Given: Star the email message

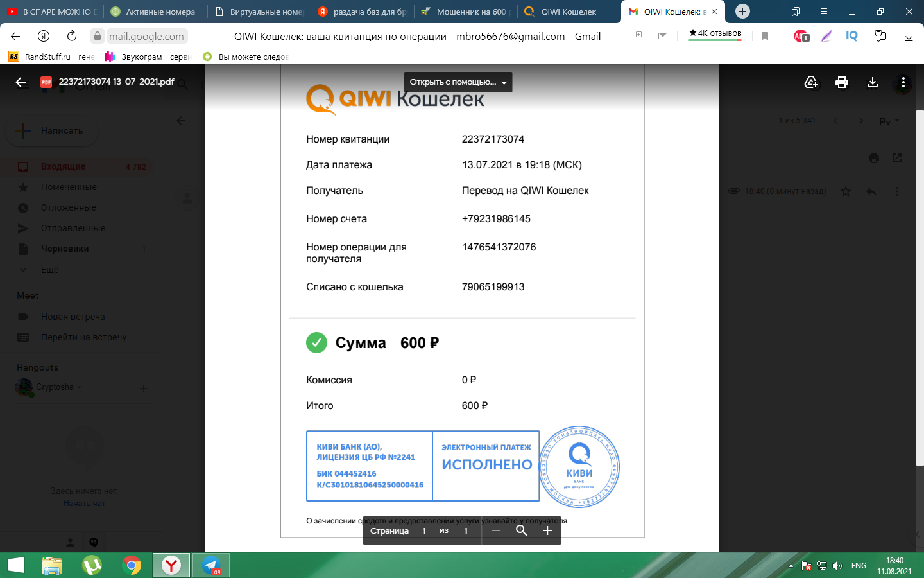Looking at the screenshot, I should tap(846, 191).
